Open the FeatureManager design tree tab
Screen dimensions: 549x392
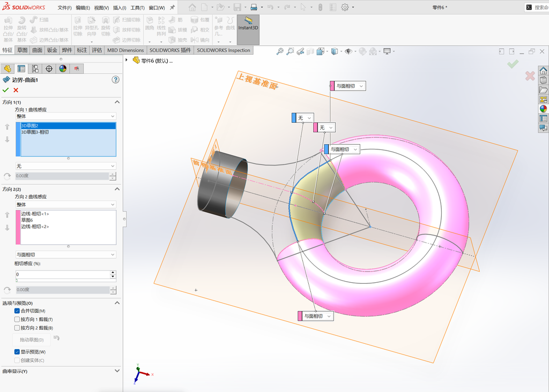coord(8,69)
